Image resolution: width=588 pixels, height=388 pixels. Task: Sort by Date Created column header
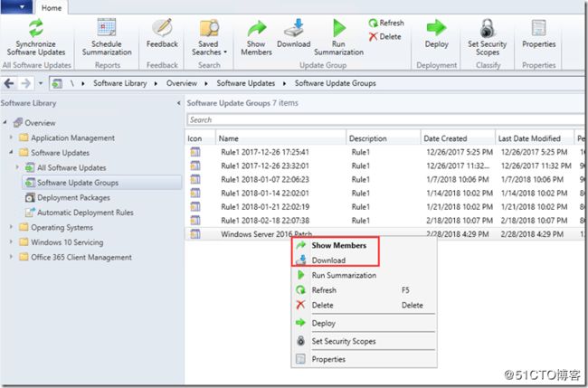[458, 138]
